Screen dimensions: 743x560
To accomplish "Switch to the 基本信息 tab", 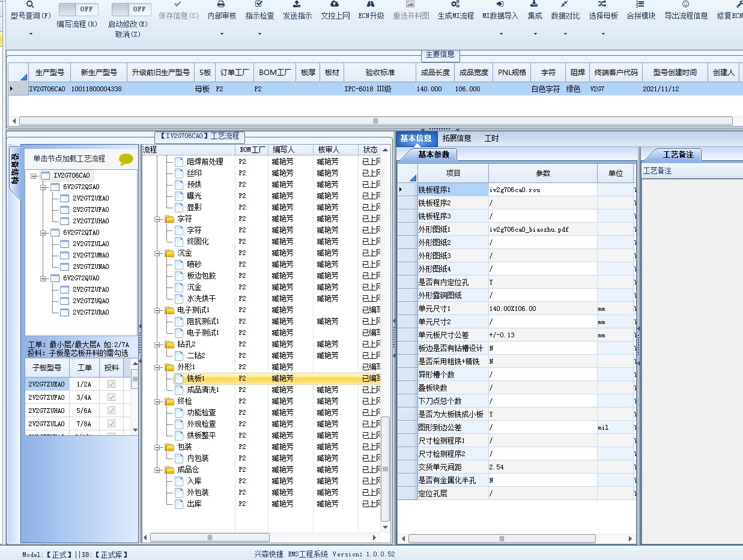I will coord(416,139).
